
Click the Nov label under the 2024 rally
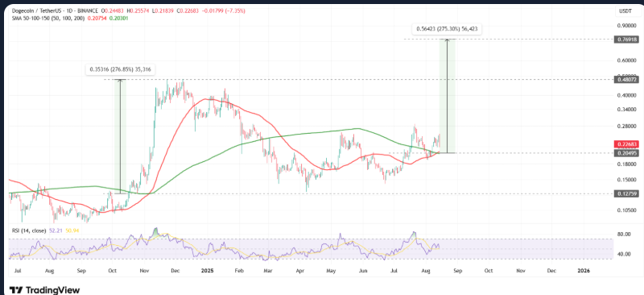point(145,271)
